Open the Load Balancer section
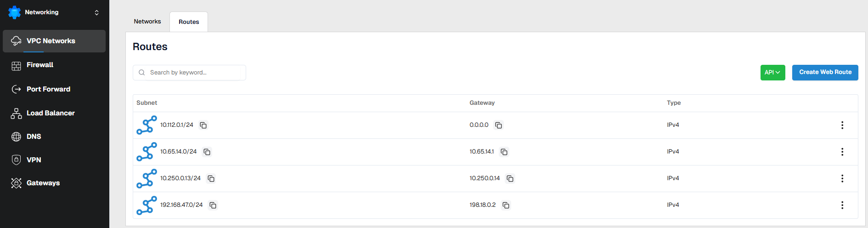868x228 pixels. (51, 113)
